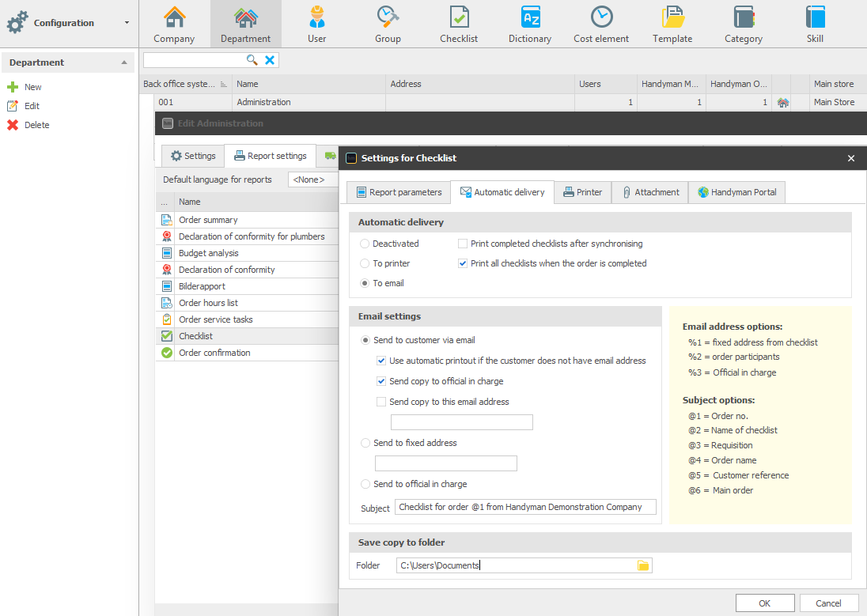Open the Configuration module dropdown arrow

point(127,23)
